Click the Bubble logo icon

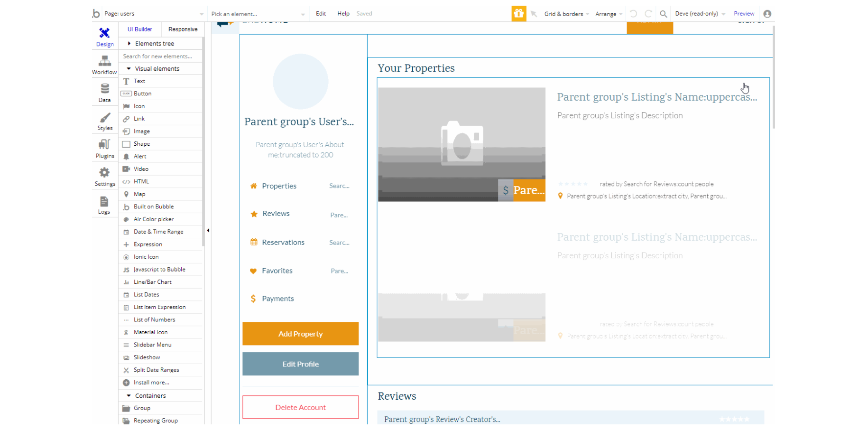point(96,13)
